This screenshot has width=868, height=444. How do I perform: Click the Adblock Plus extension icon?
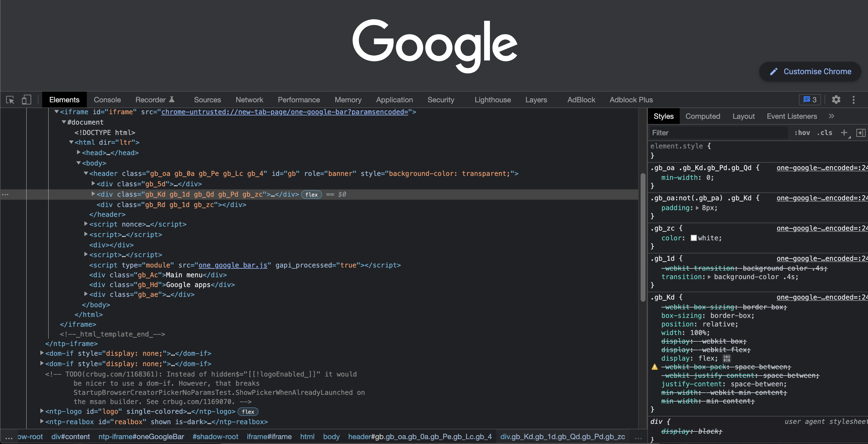[x=631, y=99]
